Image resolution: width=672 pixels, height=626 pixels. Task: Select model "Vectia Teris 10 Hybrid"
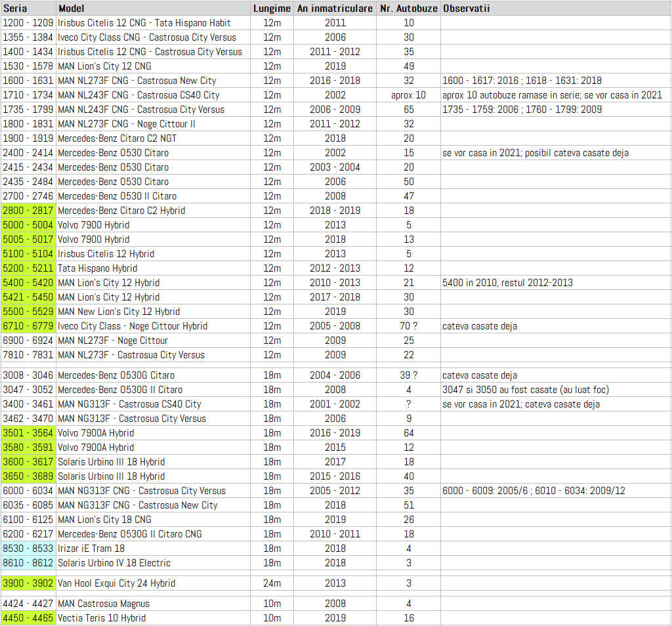pyautogui.click(x=102, y=618)
